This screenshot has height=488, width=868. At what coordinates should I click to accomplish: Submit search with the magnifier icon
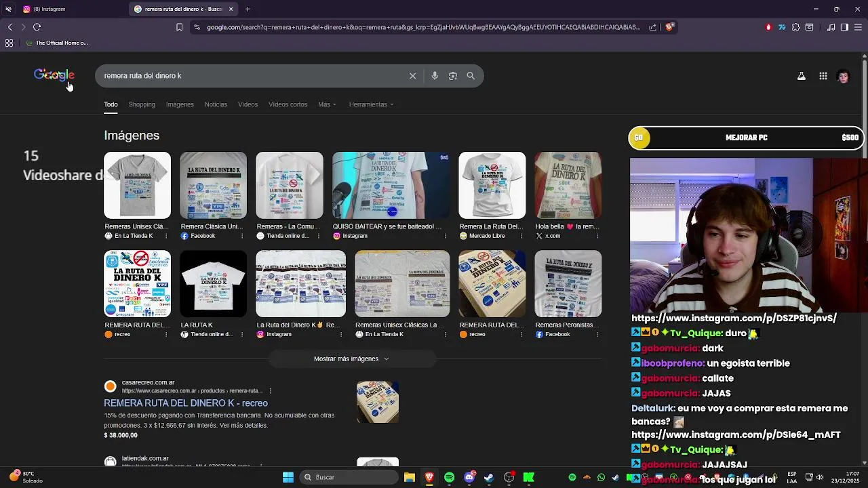coord(471,76)
